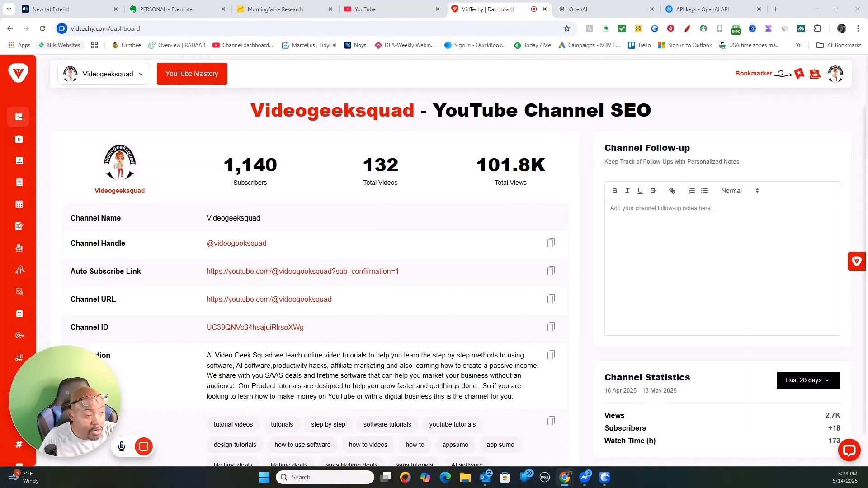The height and width of the screenshot is (488, 868).
Task: Stop the screen recording
Action: 144,446
